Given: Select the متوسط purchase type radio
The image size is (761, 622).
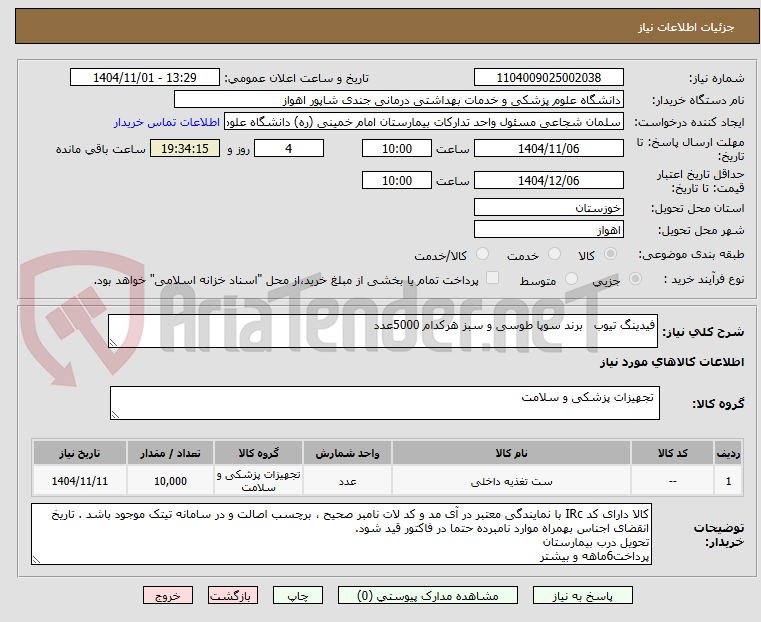Looking at the screenshot, I should pos(571,279).
